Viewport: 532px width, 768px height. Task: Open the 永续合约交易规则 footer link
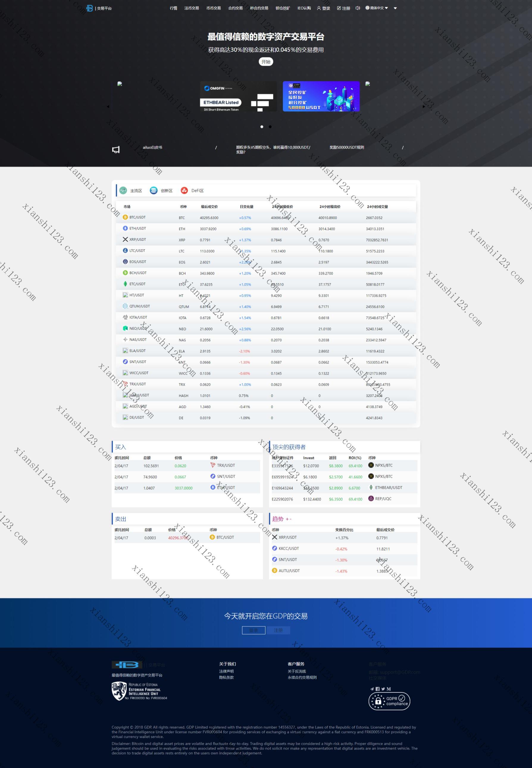coord(302,677)
